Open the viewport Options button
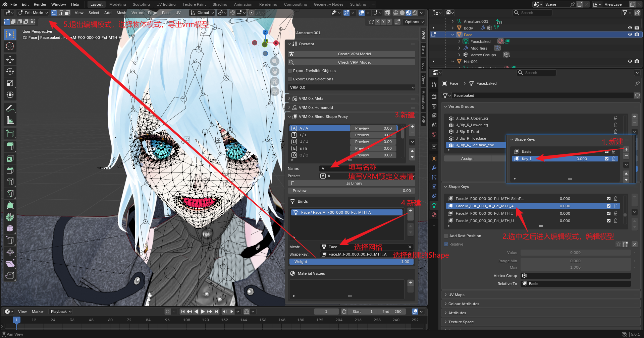The width and height of the screenshot is (644, 338). (414, 22)
